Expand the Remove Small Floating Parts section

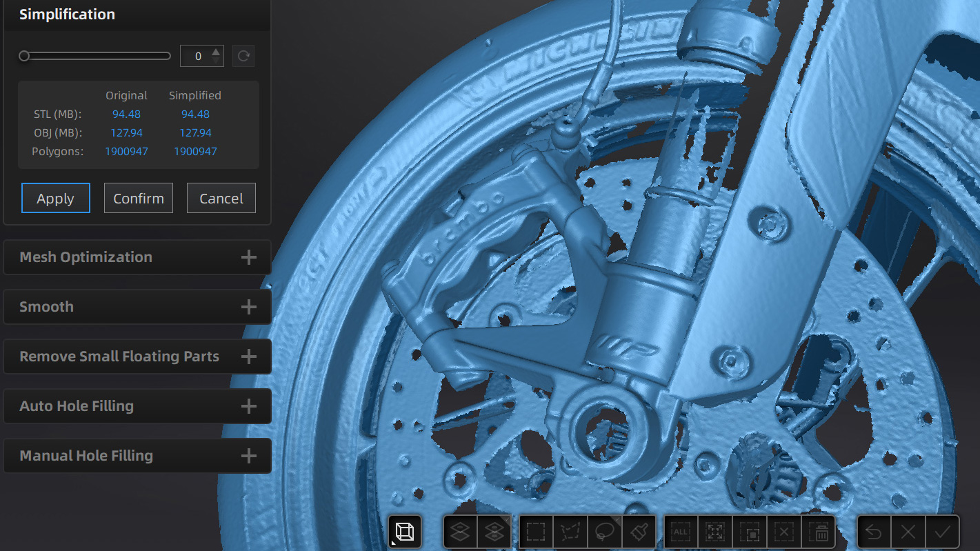[x=137, y=357]
